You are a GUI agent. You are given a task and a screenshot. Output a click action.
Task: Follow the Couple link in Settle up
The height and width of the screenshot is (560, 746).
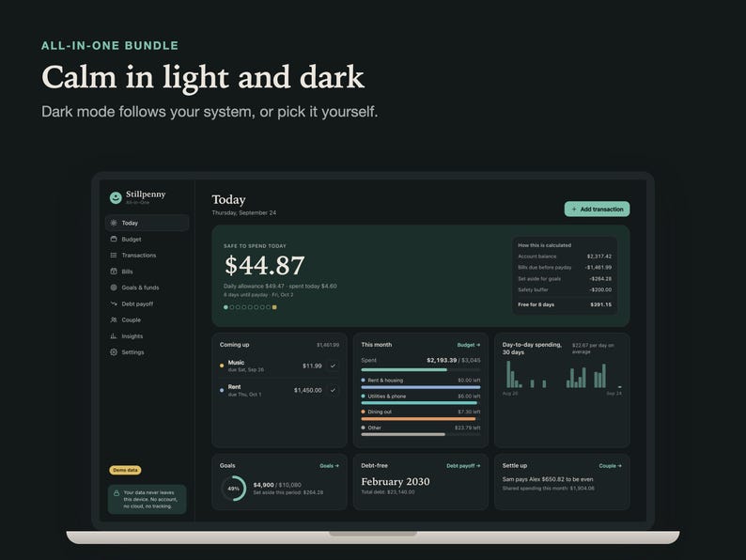[x=610, y=466]
